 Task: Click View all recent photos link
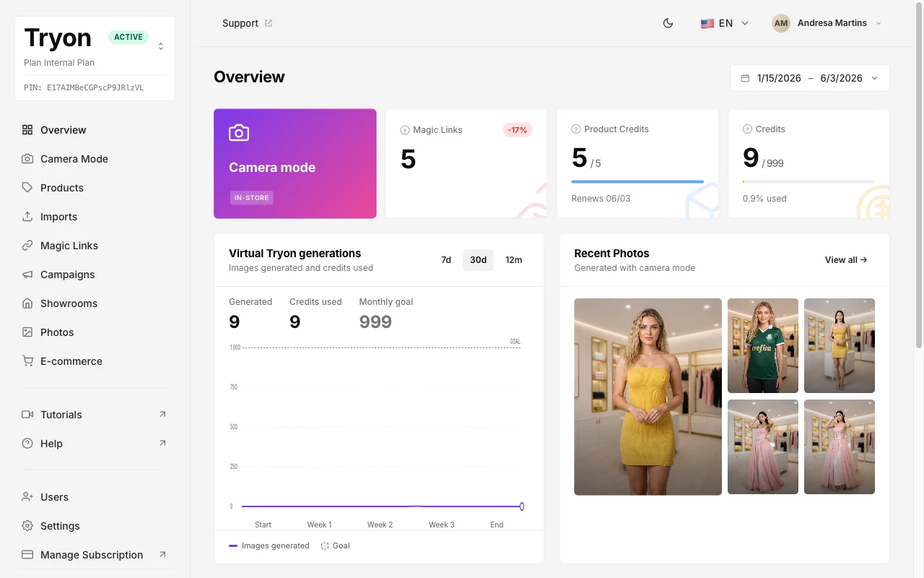click(x=846, y=260)
